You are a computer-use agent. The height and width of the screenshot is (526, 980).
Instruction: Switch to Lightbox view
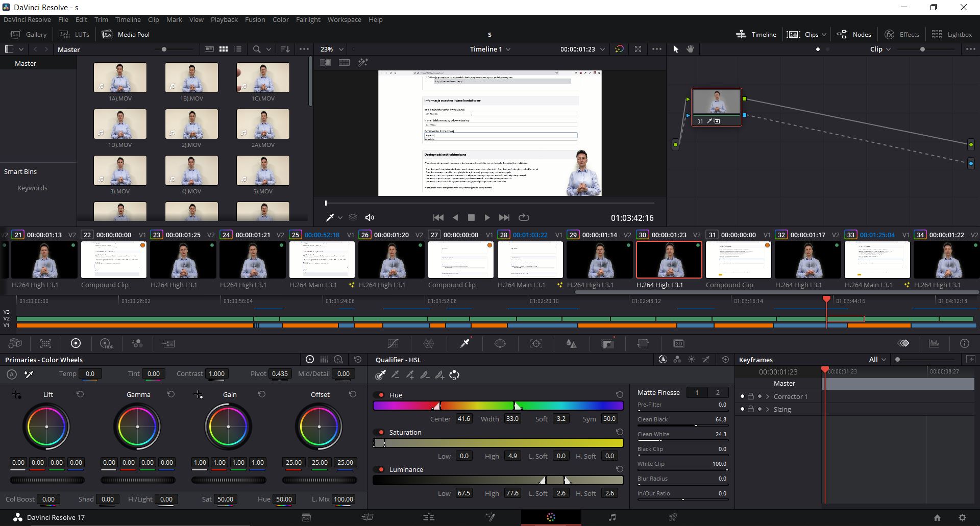[952, 34]
